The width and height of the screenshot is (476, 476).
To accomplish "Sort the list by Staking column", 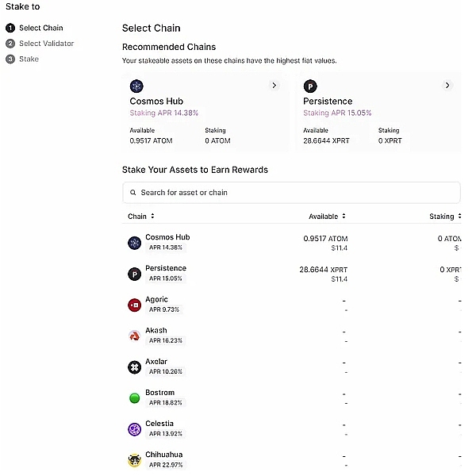I will tap(446, 216).
